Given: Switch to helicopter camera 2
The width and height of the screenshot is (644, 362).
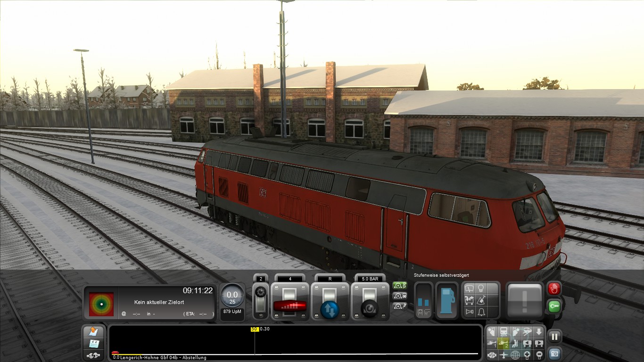Looking at the screenshot, I should point(504,343).
